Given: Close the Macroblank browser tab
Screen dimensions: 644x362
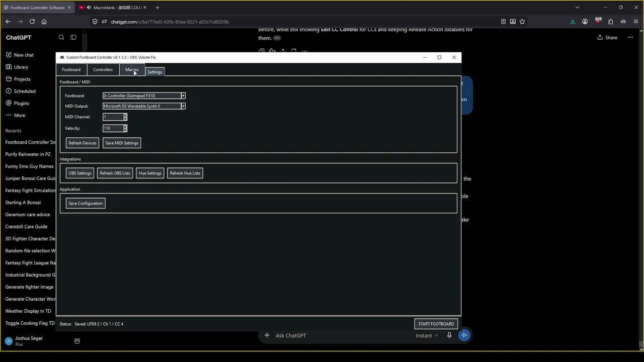Looking at the screenshot, I should (x=144, y=8).
